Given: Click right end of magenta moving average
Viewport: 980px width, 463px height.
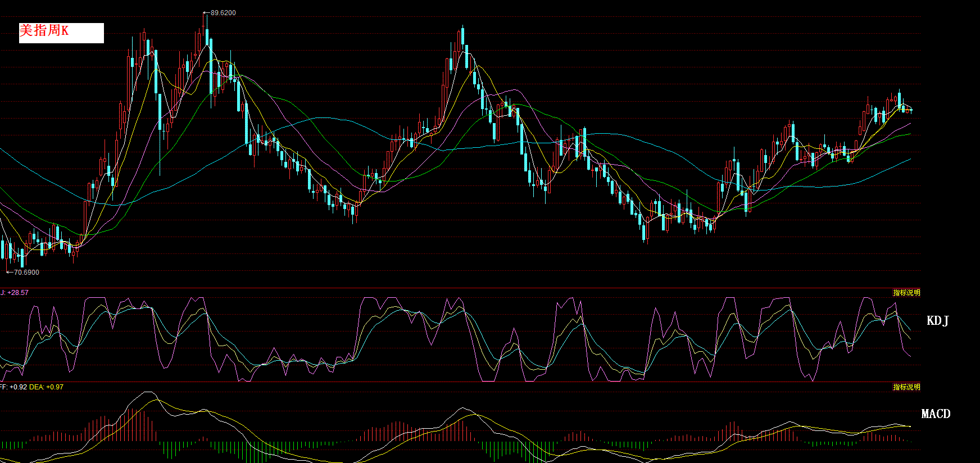Looking at the screenshot, I should tap(910, 124).
